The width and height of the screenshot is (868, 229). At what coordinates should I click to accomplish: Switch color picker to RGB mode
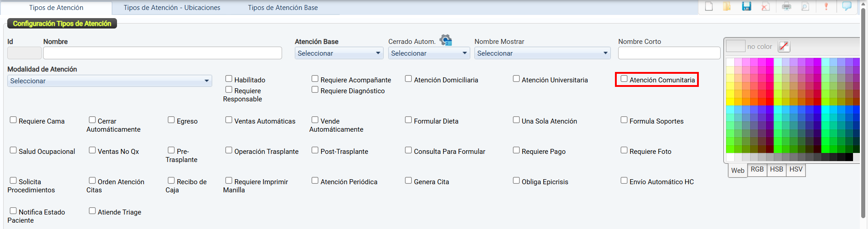click(x=757, y=169)
